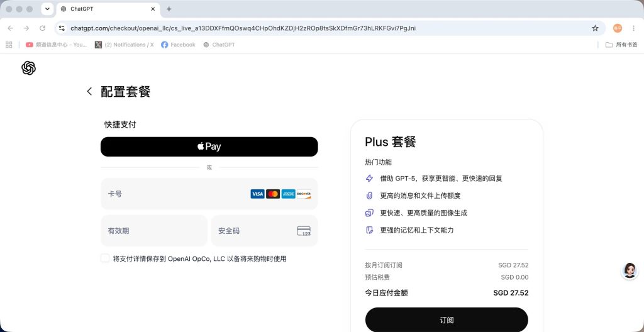
Task: Click the American Express logo
Action: pos(288,194)
